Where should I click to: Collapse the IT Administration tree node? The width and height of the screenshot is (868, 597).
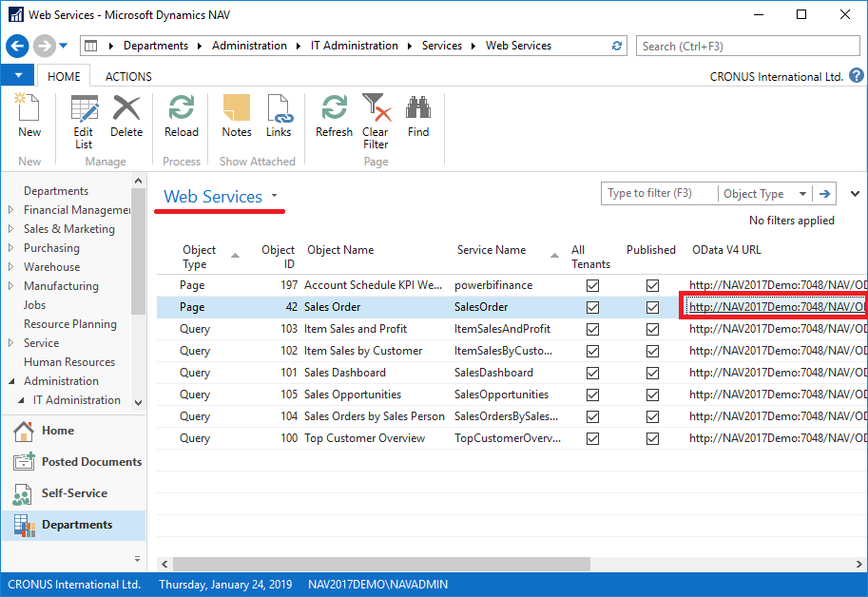click(x=21, y=400)
